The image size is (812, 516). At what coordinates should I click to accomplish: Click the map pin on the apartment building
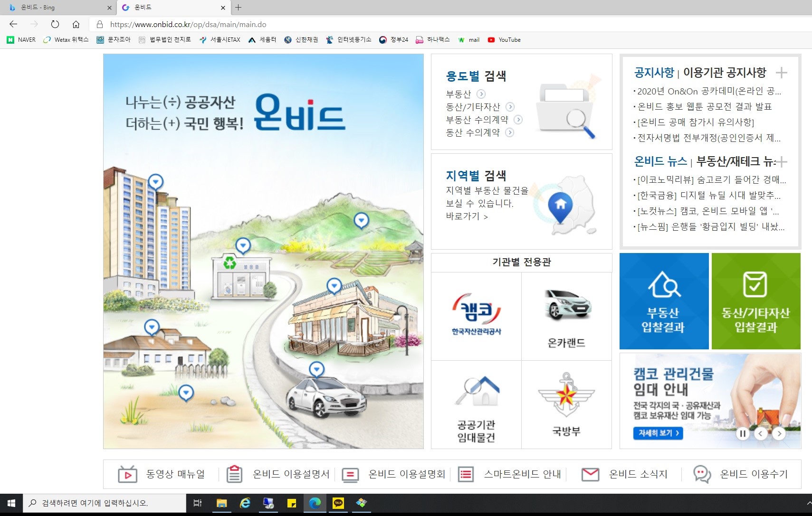pyautogui.click(x=156, y=182)
